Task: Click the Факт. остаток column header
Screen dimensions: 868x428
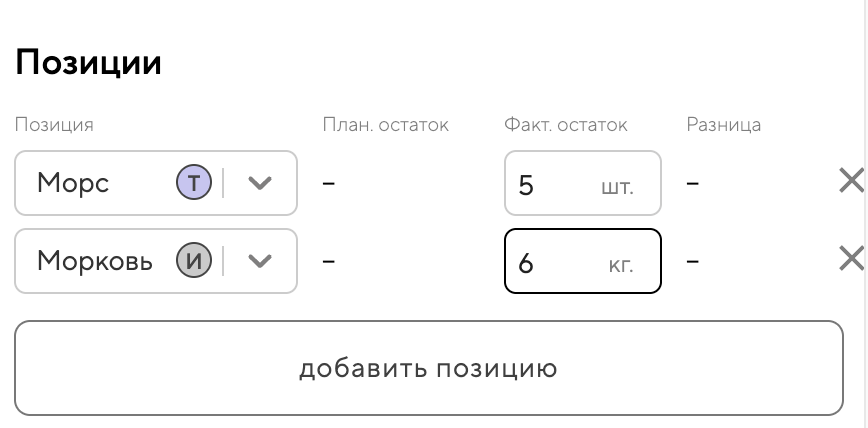Action: click(566, 125)
